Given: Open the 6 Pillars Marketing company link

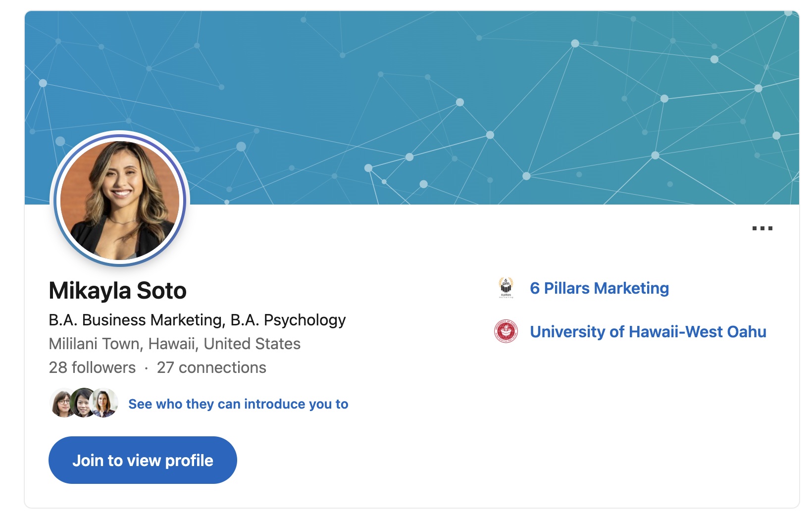Looking at the screenshot, I should [x=599, y=288].
